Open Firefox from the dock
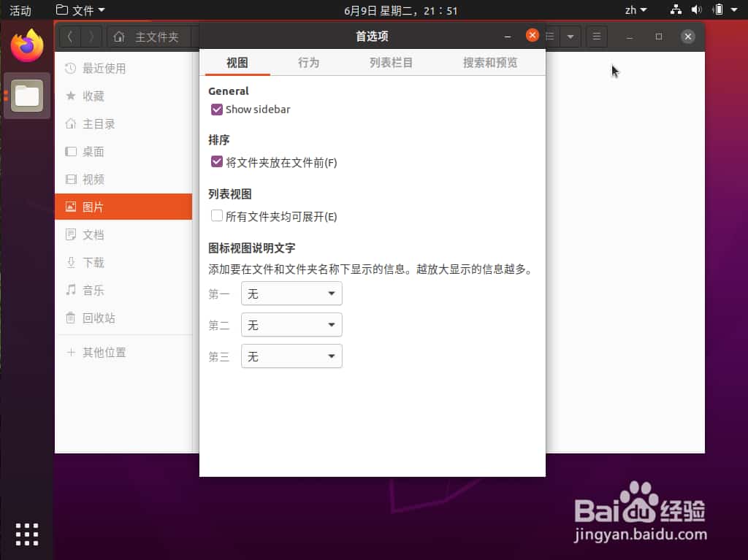 [x=27, y=45]
